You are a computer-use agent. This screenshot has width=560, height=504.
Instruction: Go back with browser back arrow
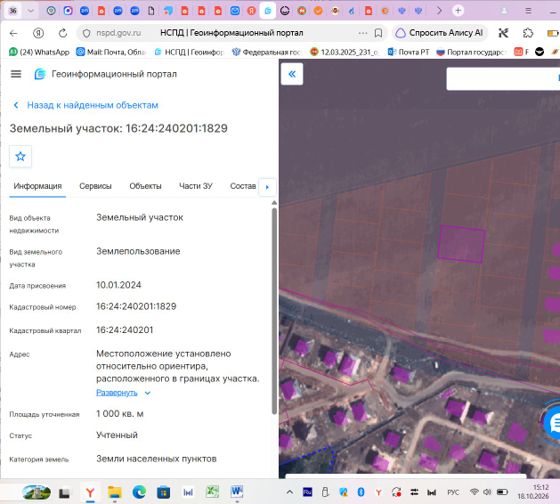point(14,33)
